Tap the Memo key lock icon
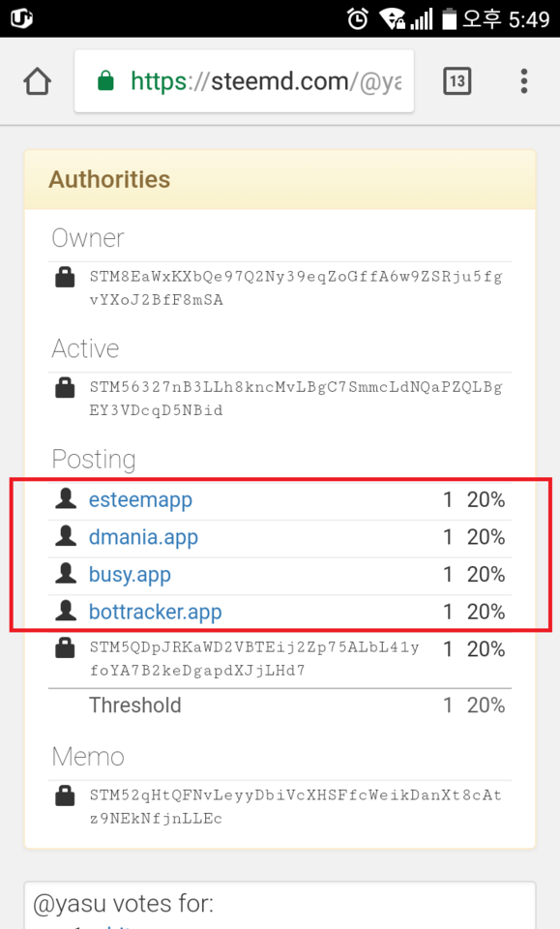This screenshot has width=560, height=929. (65, 795)
